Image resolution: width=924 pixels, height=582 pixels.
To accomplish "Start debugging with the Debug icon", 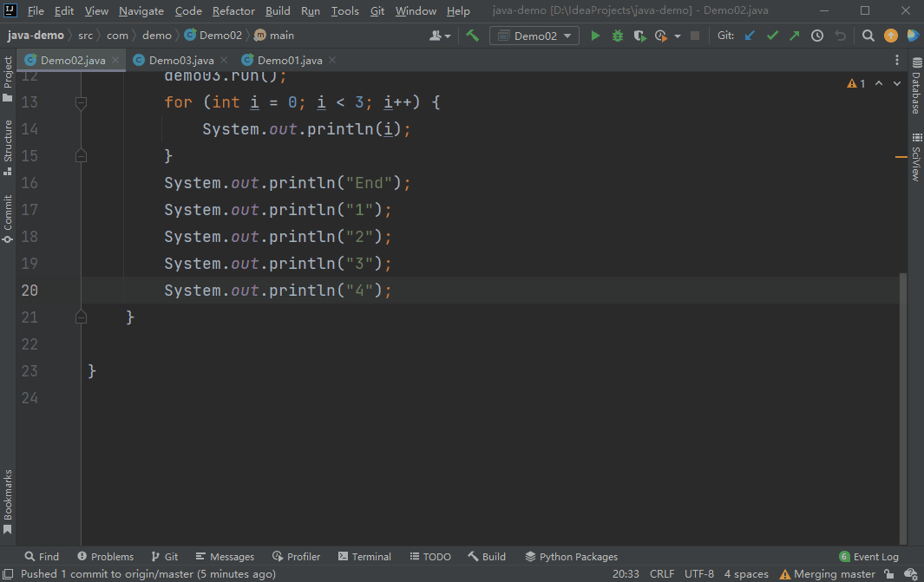I will tap(618, 36).
